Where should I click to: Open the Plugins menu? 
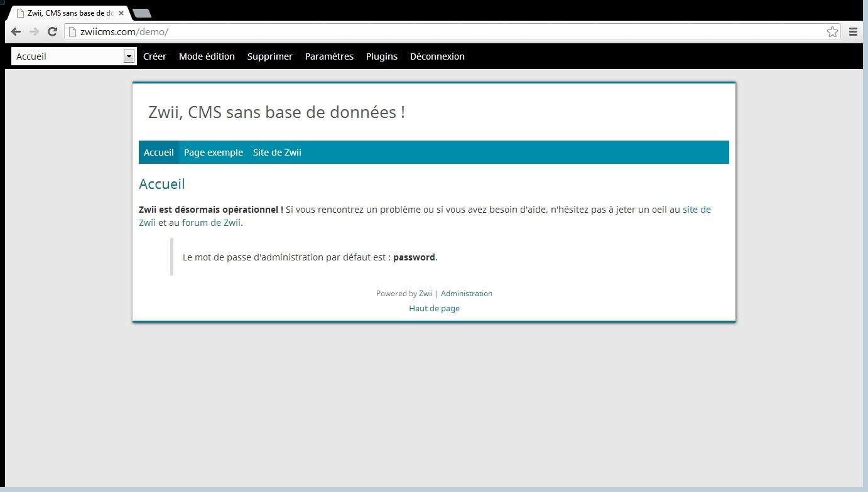(381, 56)
